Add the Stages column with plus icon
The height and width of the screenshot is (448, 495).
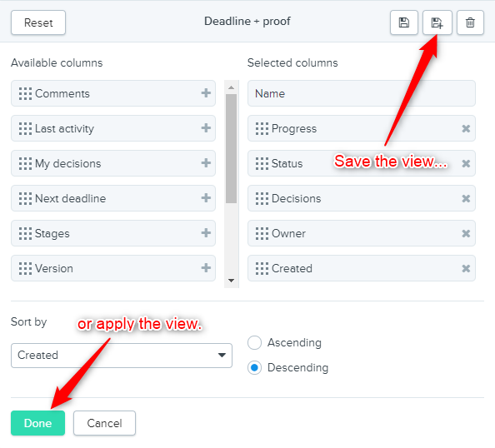tap(206, 233)
